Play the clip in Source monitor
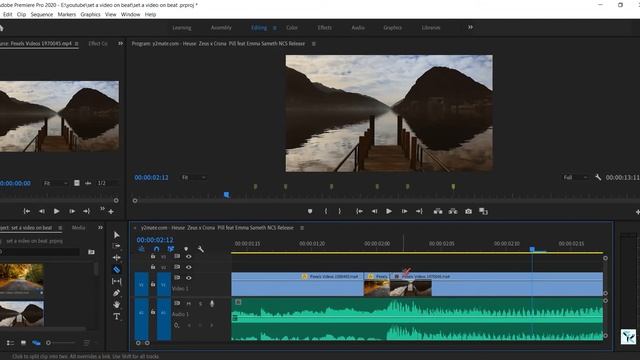Viewport: 640px width, 360px height. tap(57, 211)
